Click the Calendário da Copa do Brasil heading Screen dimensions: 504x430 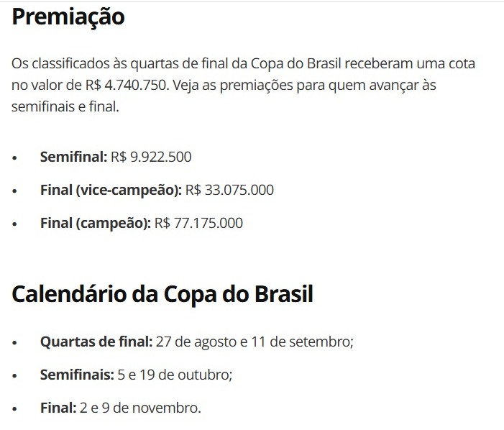point(162,293)
